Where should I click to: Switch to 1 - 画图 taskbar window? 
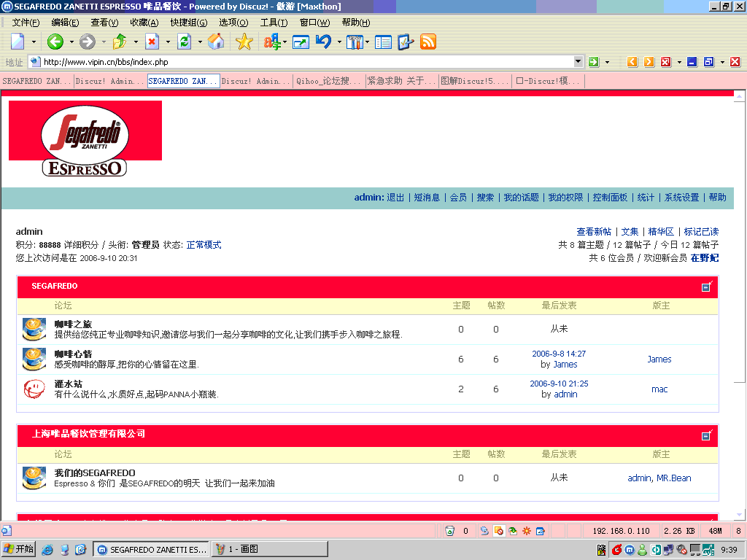270,549
